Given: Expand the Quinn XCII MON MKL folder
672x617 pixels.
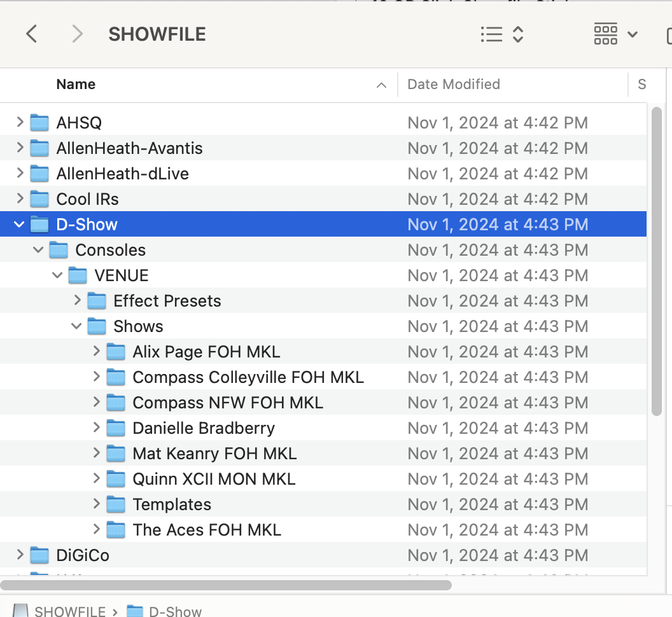Looking at the screenshot, I should 97,478.
